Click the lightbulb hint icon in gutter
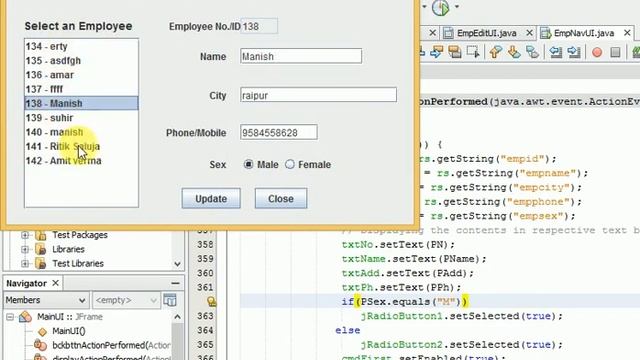 pyautogui.click(x=211, y=302)
